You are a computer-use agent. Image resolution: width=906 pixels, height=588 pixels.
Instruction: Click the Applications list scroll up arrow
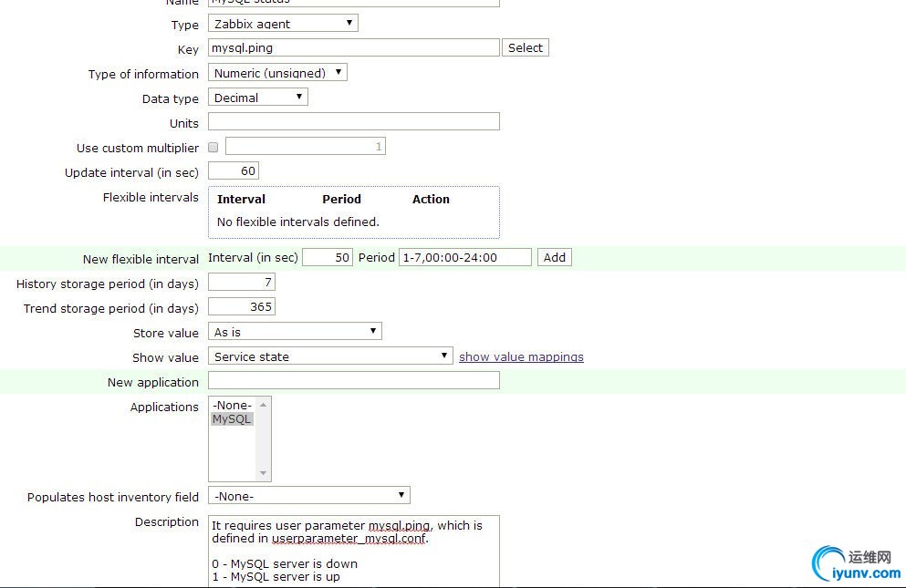(x=263, y=405)
